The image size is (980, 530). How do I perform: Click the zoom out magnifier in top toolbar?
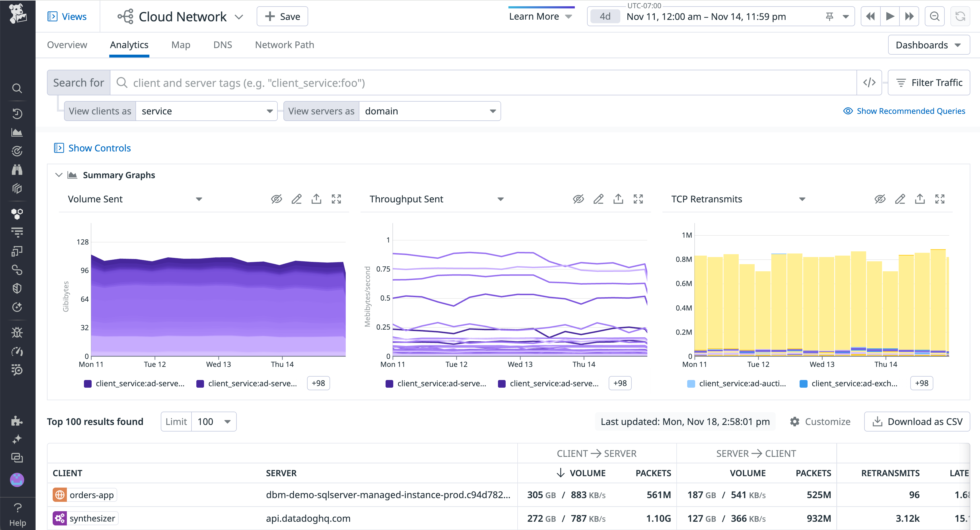(935, 16)
